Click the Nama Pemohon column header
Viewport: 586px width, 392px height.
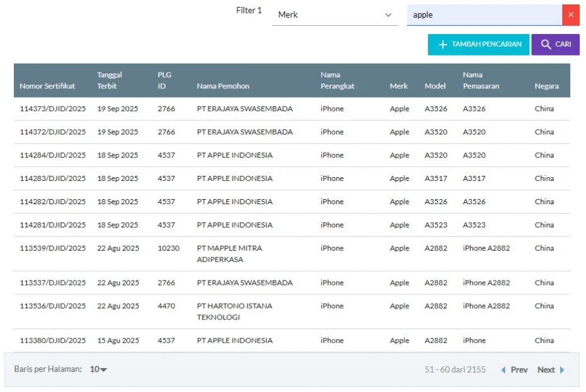click(x=223, y=86)
